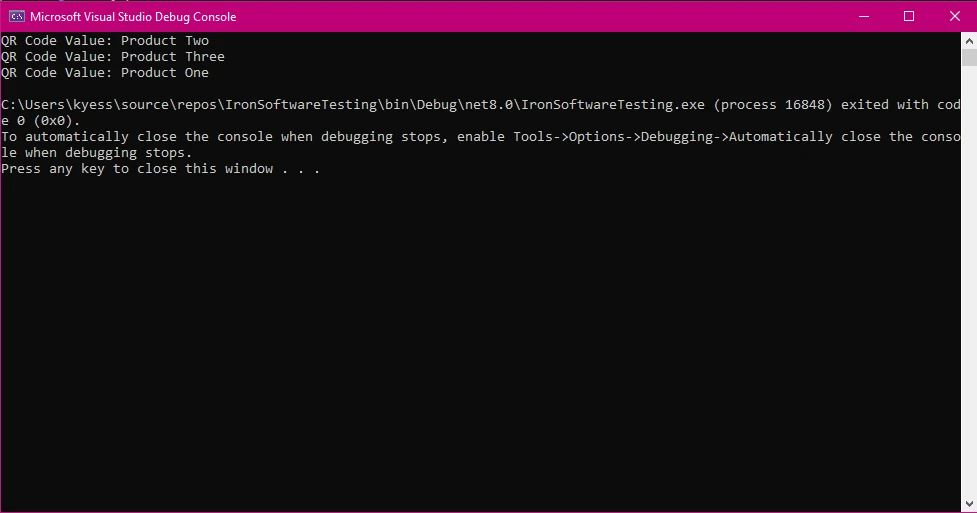977x513 pixels.
Task: Maximize the Debug Console window
Action: [x=908, y=16]
